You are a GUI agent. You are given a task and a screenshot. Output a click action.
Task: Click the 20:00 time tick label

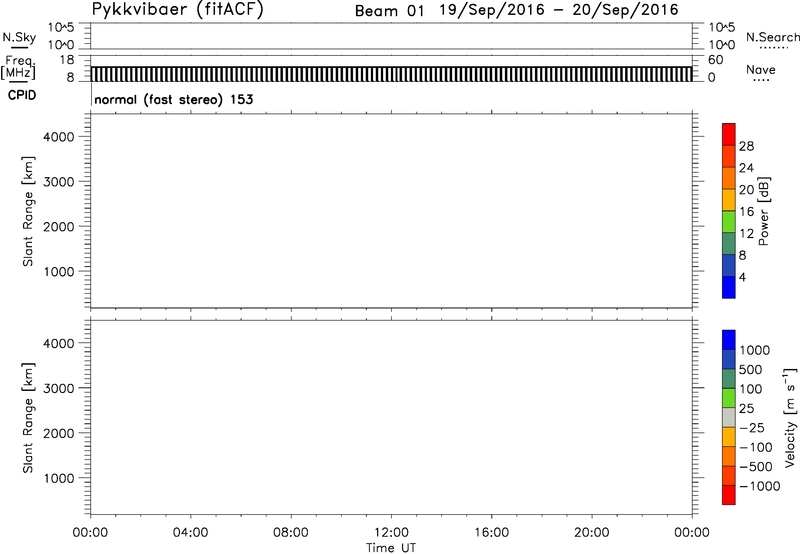coord(592,533)
